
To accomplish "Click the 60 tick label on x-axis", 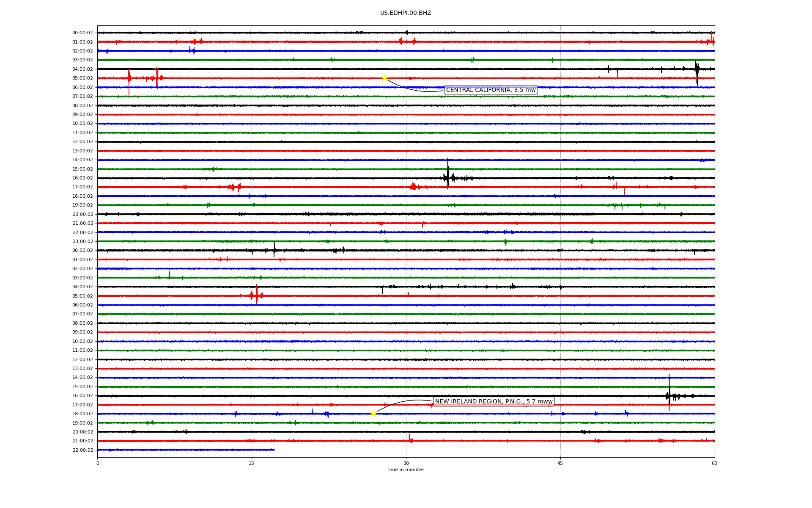I will [x=714, y=463].
